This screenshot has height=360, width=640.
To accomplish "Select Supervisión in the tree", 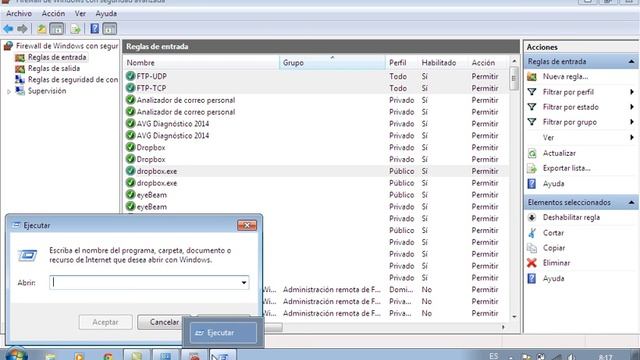I will coord(47,91).
